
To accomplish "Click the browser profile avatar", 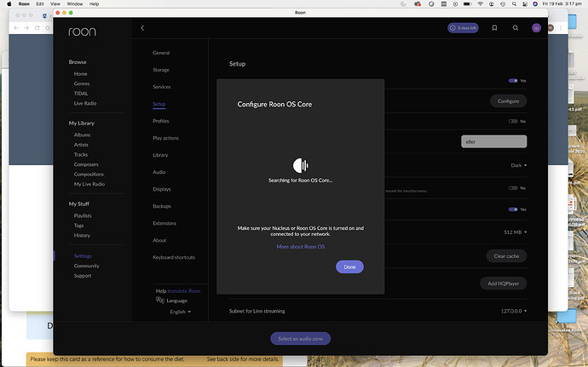I will tap(551, 28).
